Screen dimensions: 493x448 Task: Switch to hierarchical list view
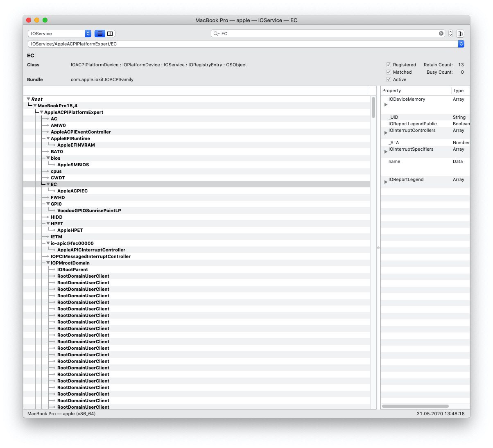pos(100,34)
